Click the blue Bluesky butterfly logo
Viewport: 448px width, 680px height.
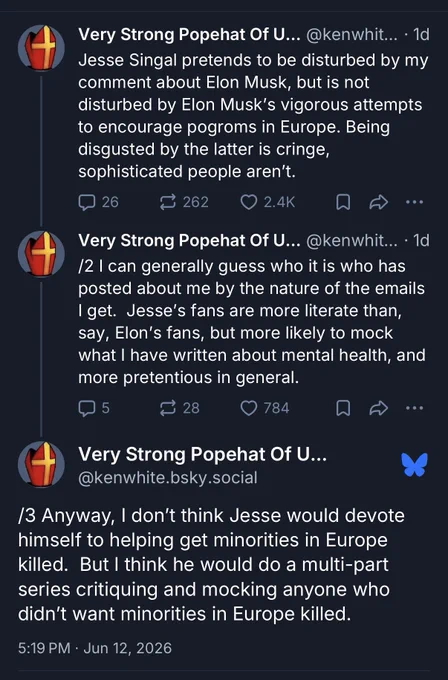(415, 465)
